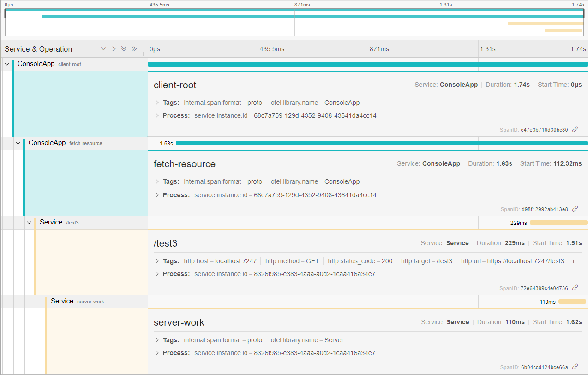588x375 pixels.
Task: Click the http.target = /test3 tag
Action: (x=426, y=261)
